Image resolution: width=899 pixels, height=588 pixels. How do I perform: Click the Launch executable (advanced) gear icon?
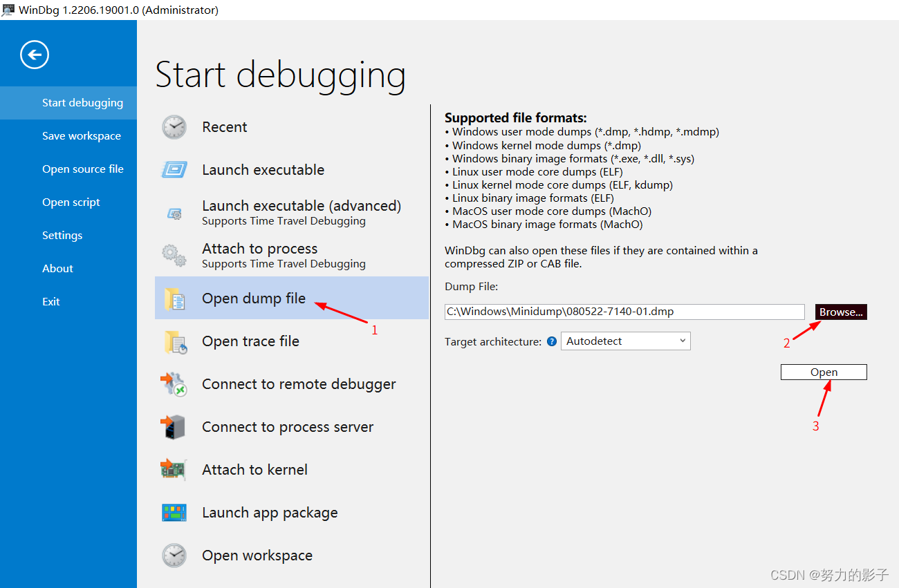pyautogui.click(x=174, y=214)
